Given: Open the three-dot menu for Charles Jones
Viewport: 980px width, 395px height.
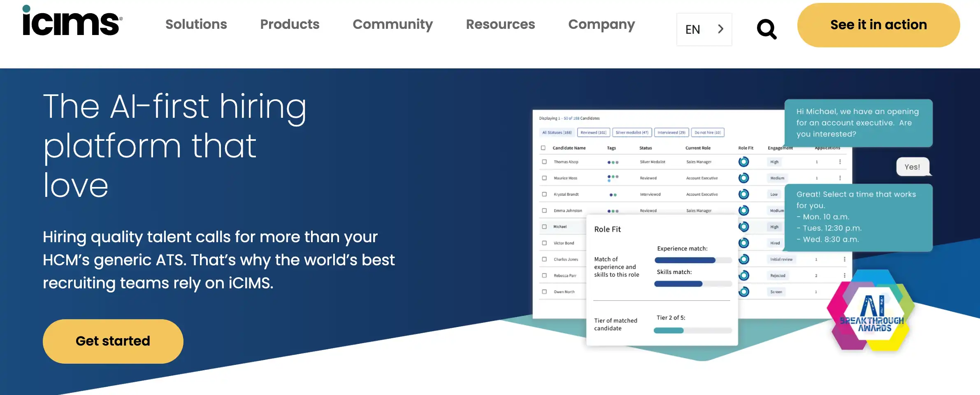Looking at the screenshot, I should (844, 259).
